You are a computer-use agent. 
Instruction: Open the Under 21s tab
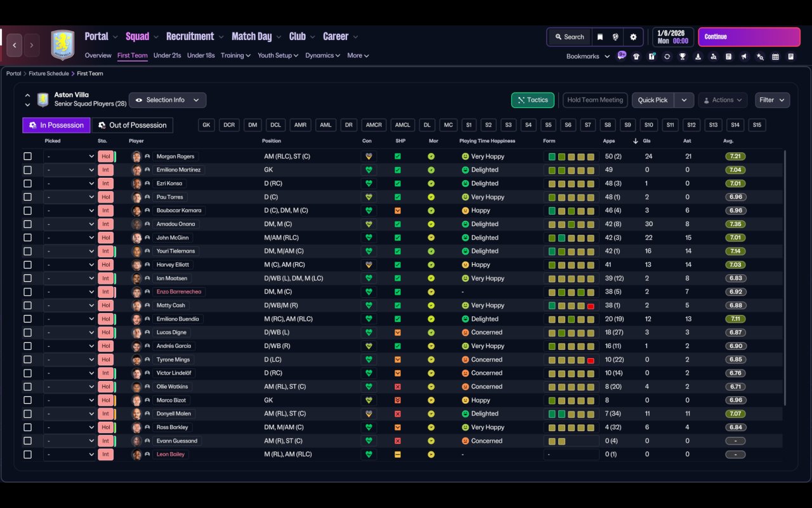[x=167, y=55]
